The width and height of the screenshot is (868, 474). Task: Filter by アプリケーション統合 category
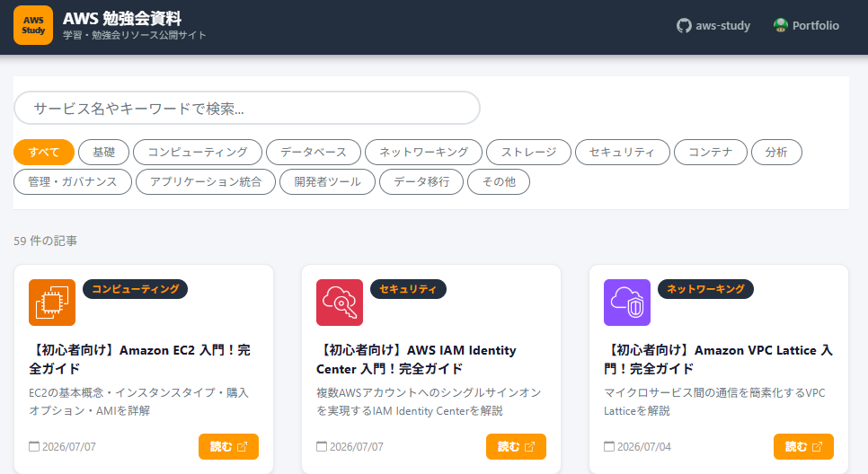tap(206, 182)
